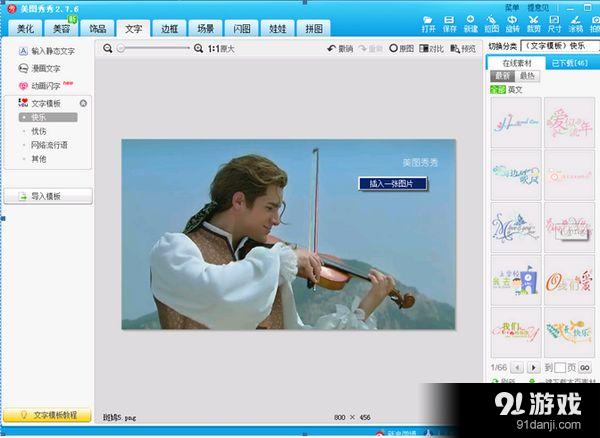Switch to the 闪图 tab

241,28
